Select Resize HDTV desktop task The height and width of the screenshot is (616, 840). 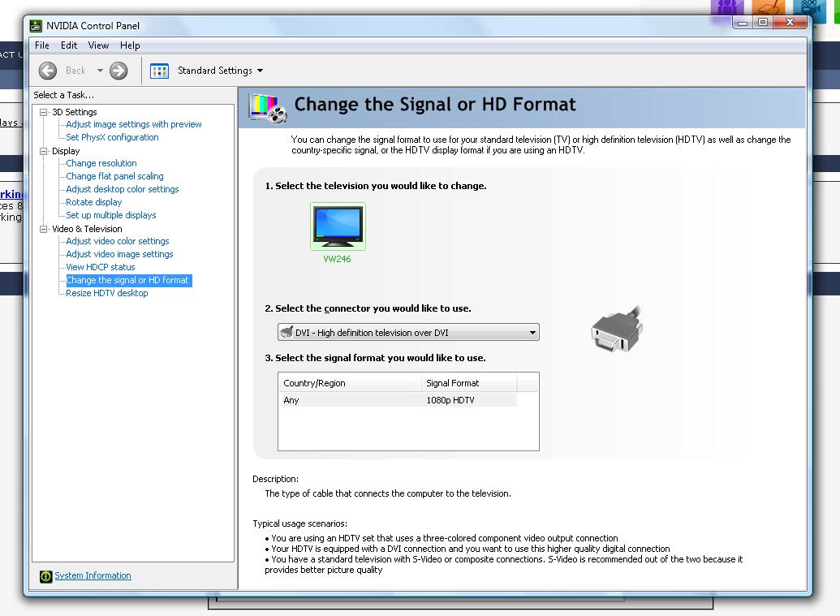click(107, 293)
